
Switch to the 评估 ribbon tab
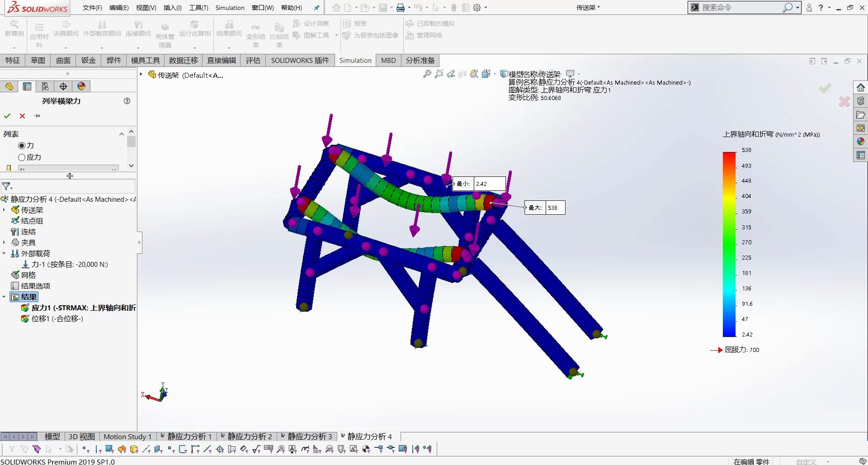coord(253,60)
